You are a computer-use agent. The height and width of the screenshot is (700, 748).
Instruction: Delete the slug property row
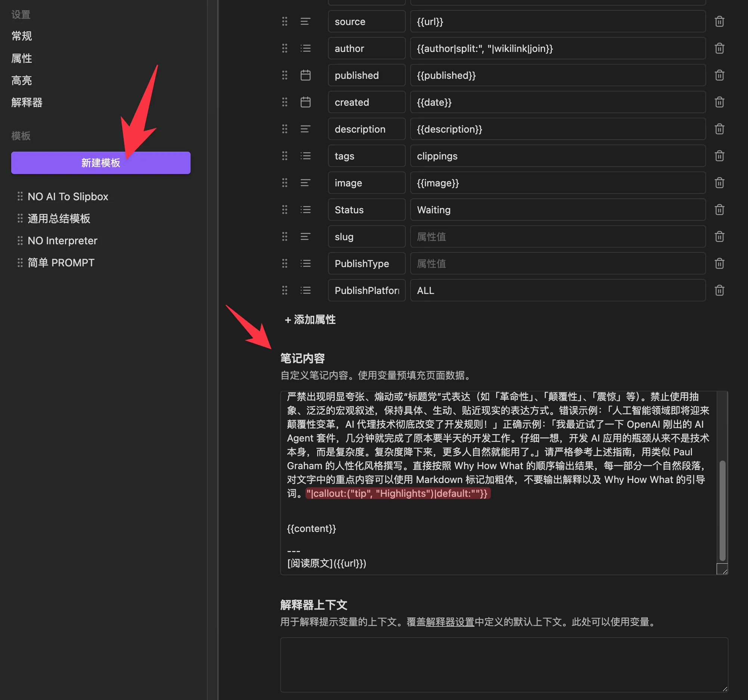719,236
